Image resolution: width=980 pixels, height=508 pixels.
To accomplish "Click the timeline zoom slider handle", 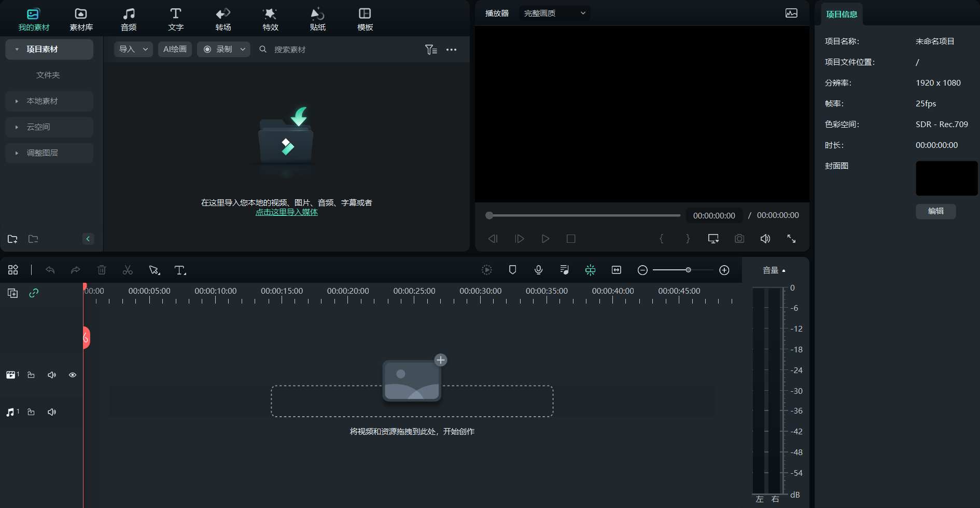I will pyautogui.click(x=688, y=270).
